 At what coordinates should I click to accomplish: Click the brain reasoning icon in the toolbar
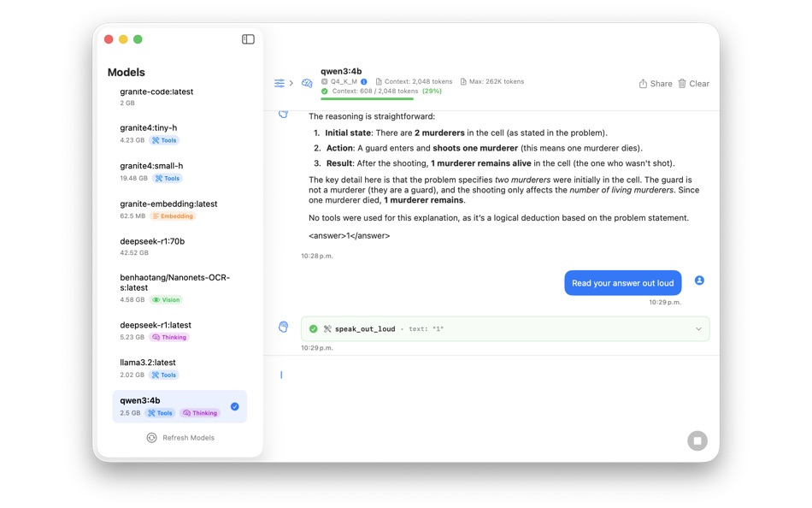[307, 83]
